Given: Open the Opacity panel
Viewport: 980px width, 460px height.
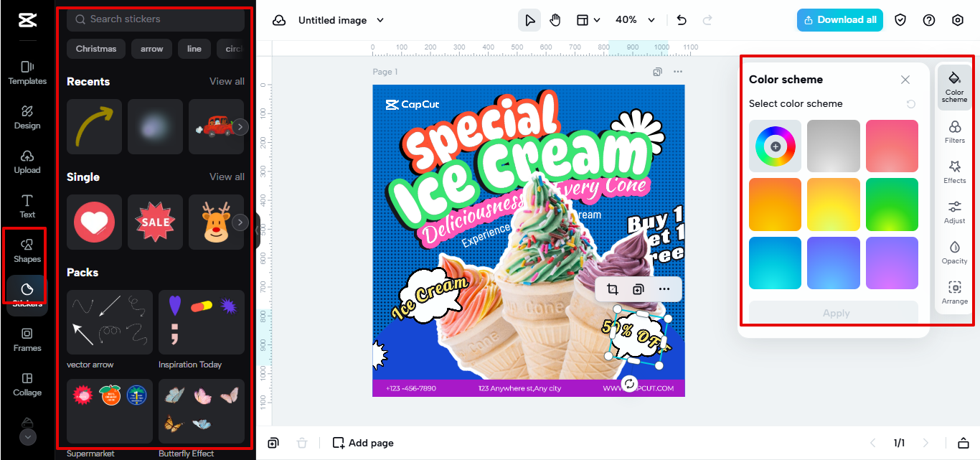Looking at the screenshot, I should click(954, 251).
